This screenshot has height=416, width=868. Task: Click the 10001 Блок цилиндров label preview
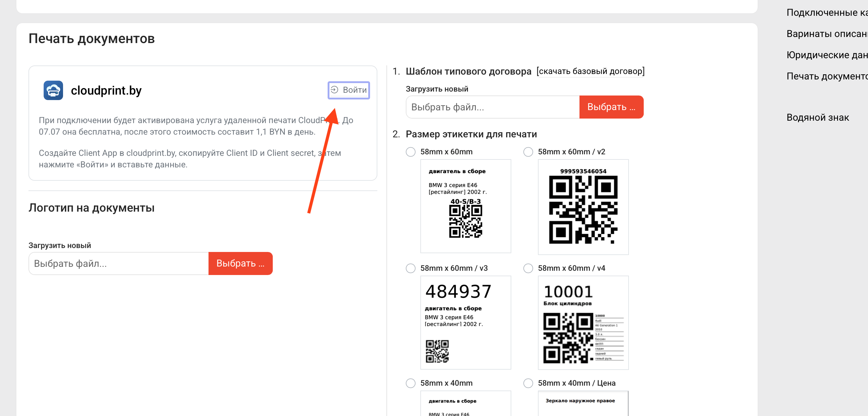click(583, 322)
